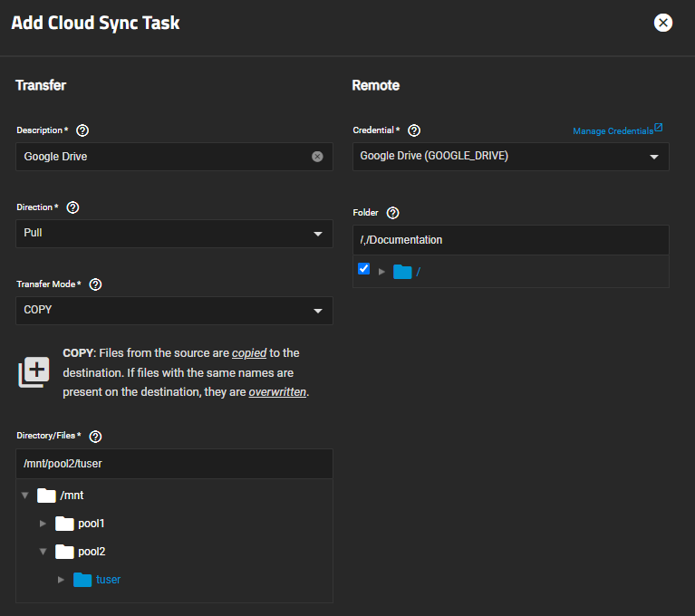
Task: Expand the pool1 folder arrow
Action: click(43, 524)
